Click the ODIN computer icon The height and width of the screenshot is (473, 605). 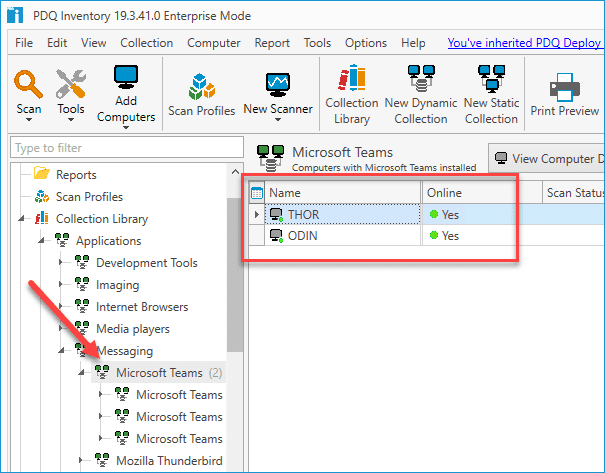[276, 236]
